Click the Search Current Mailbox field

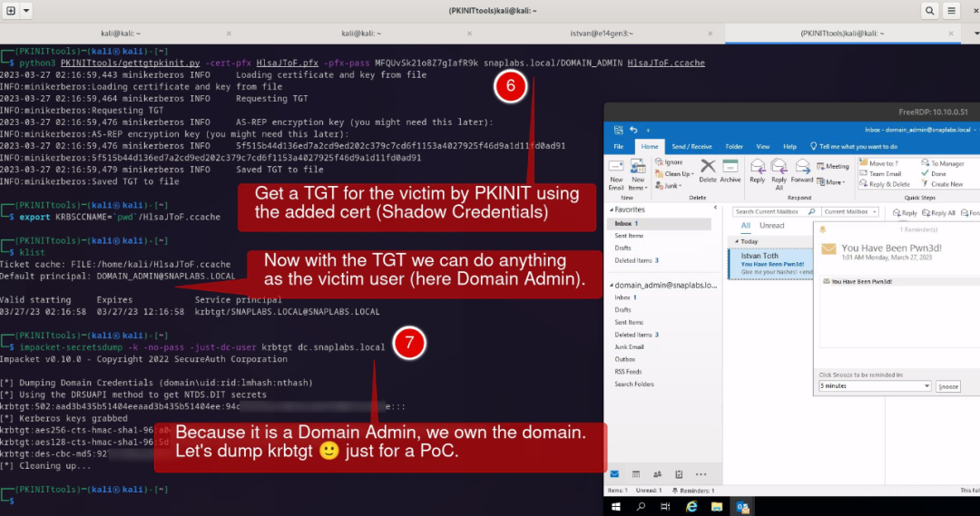[775, 212]
